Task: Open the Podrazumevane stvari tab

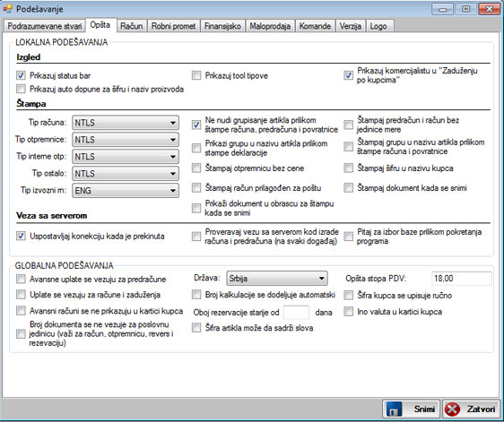Action: [x=45, y=26]
